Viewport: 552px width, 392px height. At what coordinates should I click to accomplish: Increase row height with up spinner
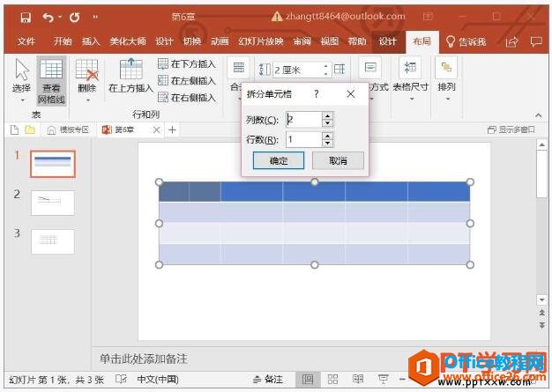(326, 66)
